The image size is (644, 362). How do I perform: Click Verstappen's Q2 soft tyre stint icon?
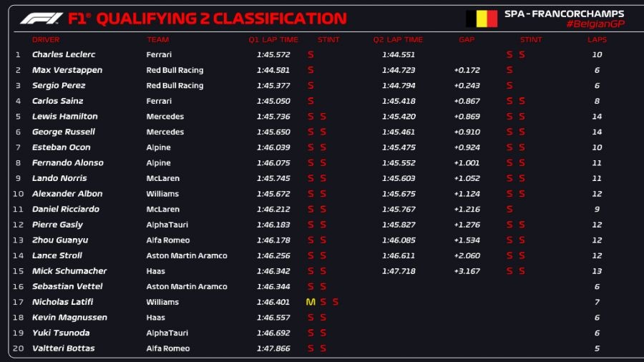(509, 70)
